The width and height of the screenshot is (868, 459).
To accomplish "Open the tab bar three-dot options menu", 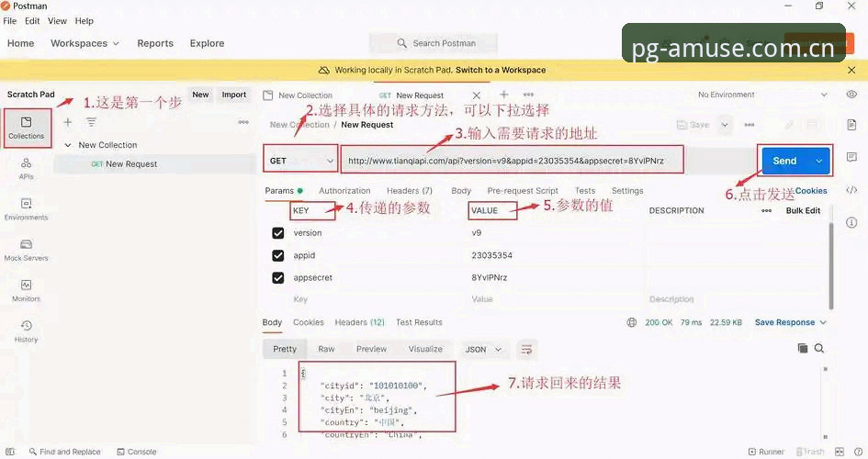I will [x=529, y=95].
